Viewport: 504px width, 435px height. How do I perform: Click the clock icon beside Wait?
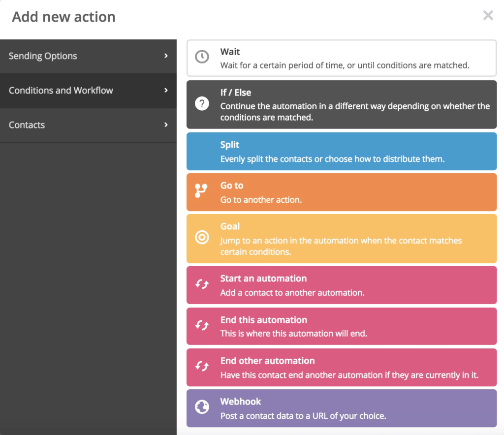(x=202, y=57)
